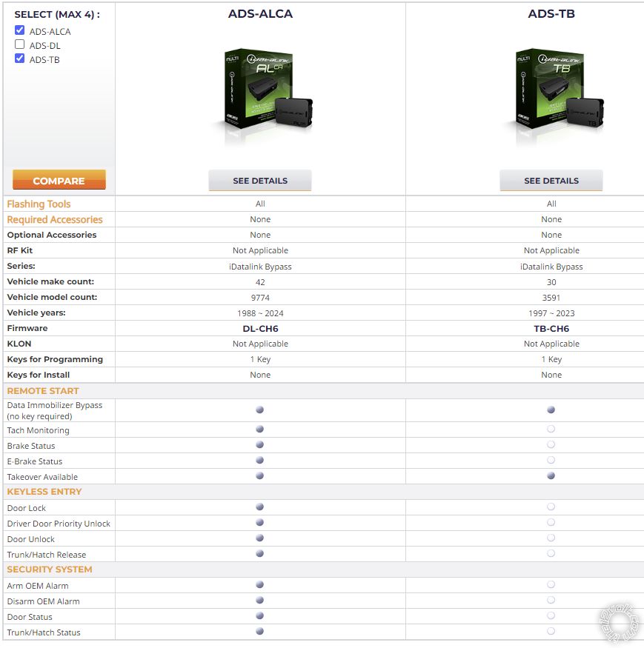
Task: Click ADS-ALCA dot for E-Brake Status
Action: pyautogui.click(x=260, y=460)
